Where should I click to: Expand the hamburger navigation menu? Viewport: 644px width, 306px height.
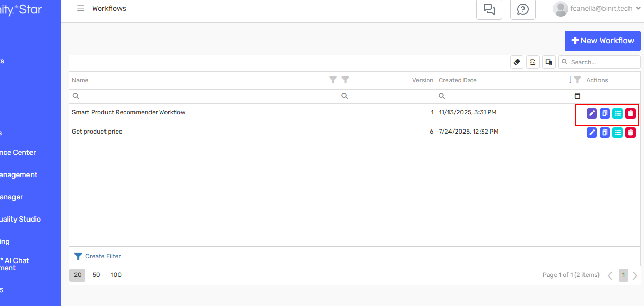pyautogui.click(x=81, y=8)
